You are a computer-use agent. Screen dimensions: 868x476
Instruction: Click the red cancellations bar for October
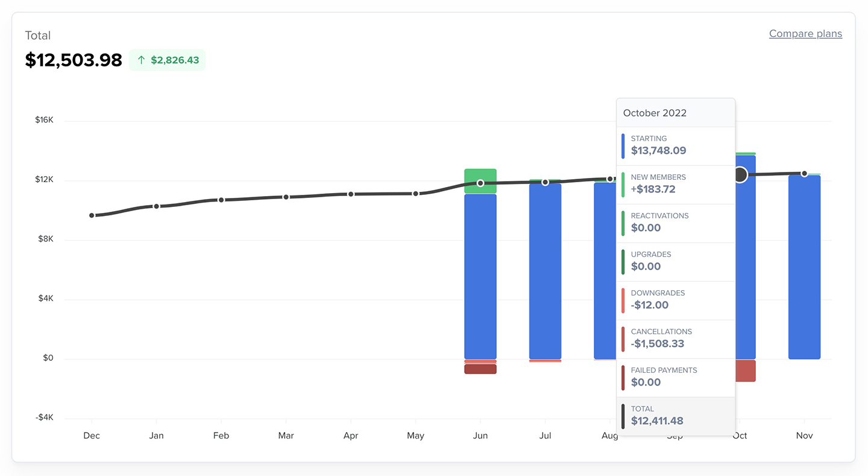point(746,370)
